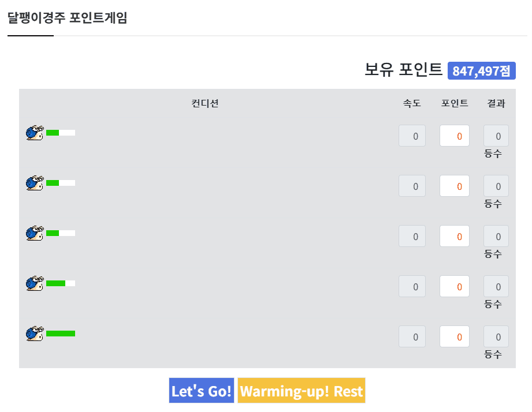532x412 pixels.
Task: Click the second lane's snail icon
Action: tap(35, 183)
